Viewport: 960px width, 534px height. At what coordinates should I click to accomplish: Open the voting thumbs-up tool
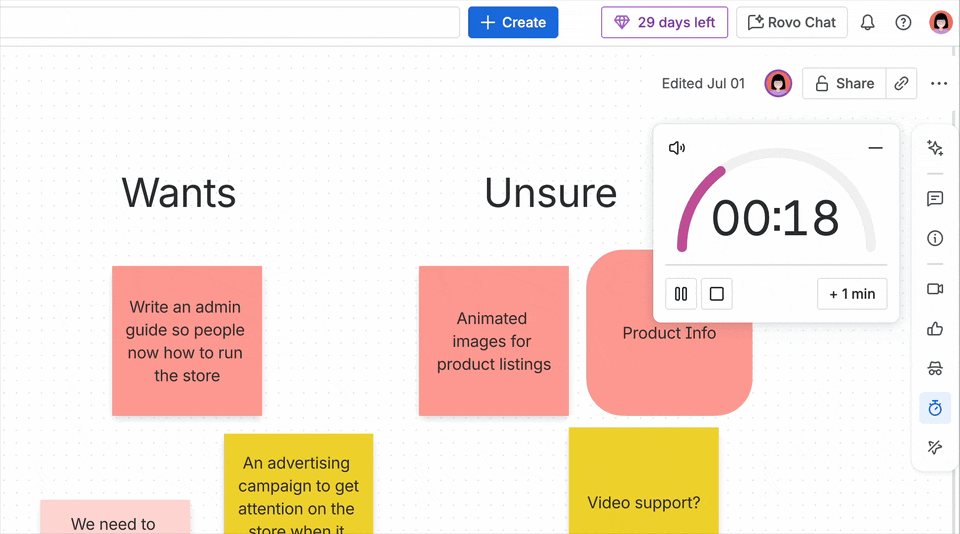[935, 329]
